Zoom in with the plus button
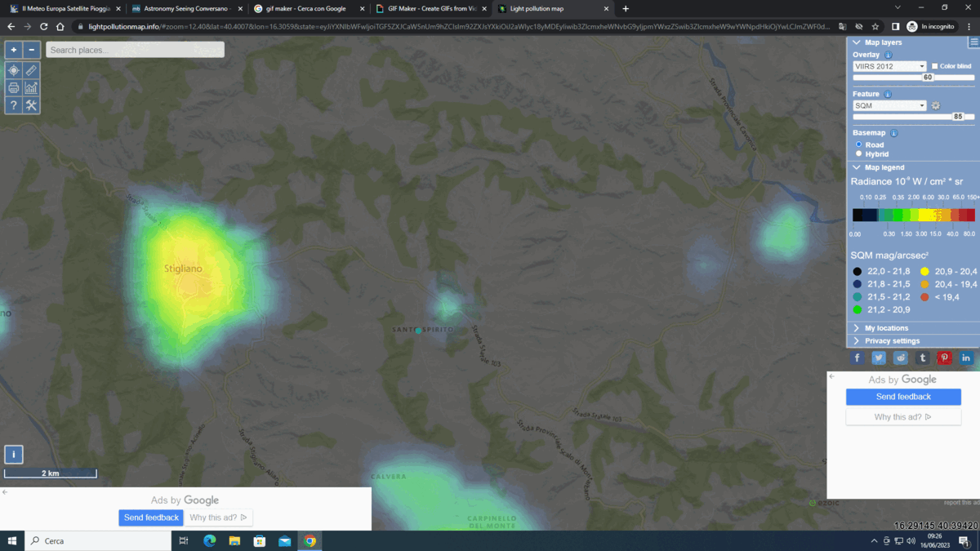Viewport: 980px width, 551px height. (x=14, y=50)
